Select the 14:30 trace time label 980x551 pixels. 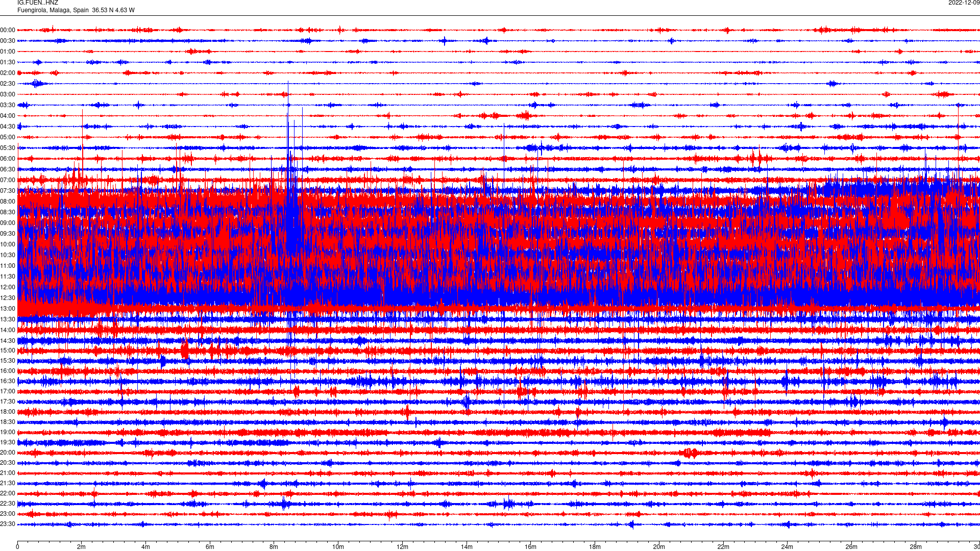point(8,341)
